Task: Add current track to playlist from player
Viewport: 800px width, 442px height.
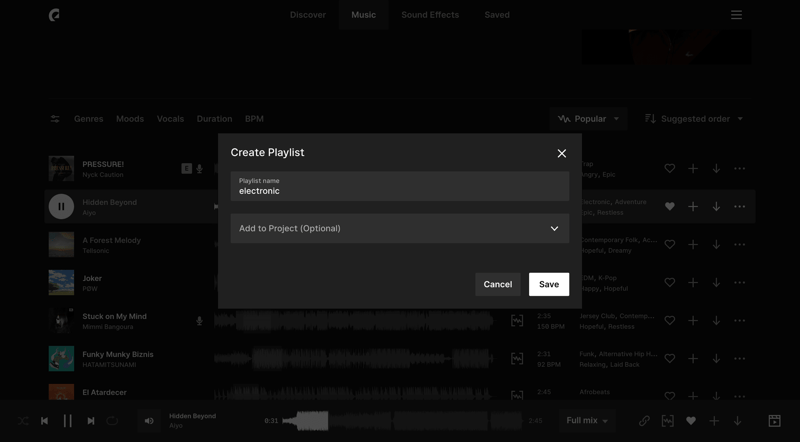Action: coord(714,421)
